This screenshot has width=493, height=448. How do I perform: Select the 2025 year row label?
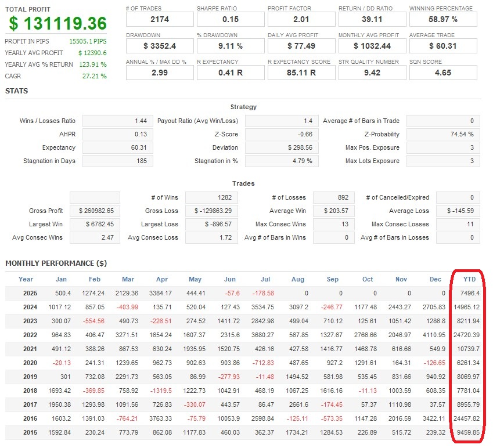(30, 294)
